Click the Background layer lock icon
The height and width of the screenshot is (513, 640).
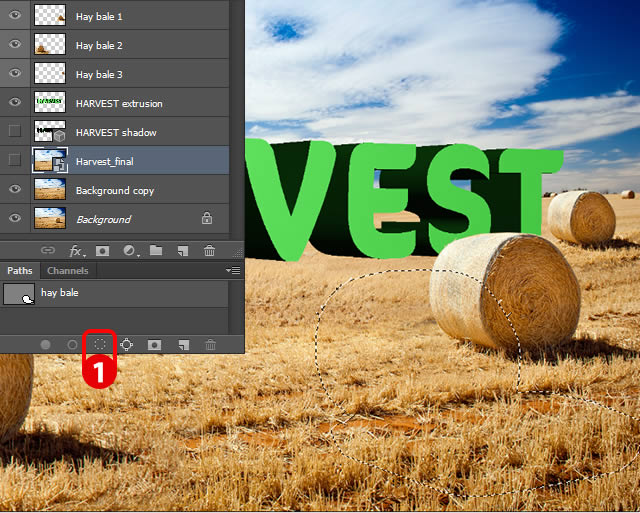207,218
